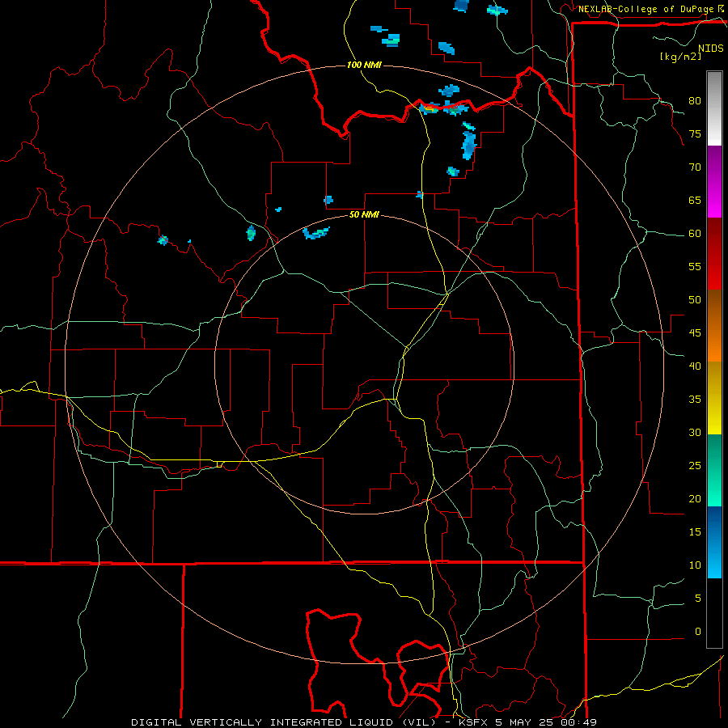Pick the yellow segment of the VIL scale
The height and width of the screenshot is (728, 728).
pyautogui.click(x=714, y=398)
